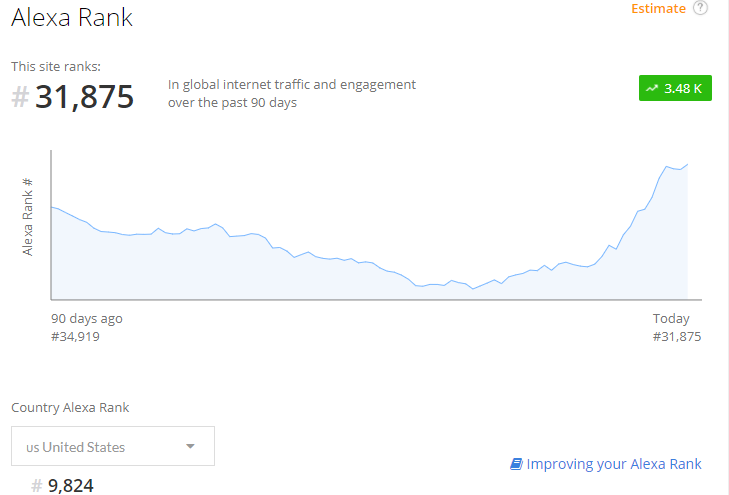Click the upward trend arrow icon

[x=652, y=88]
